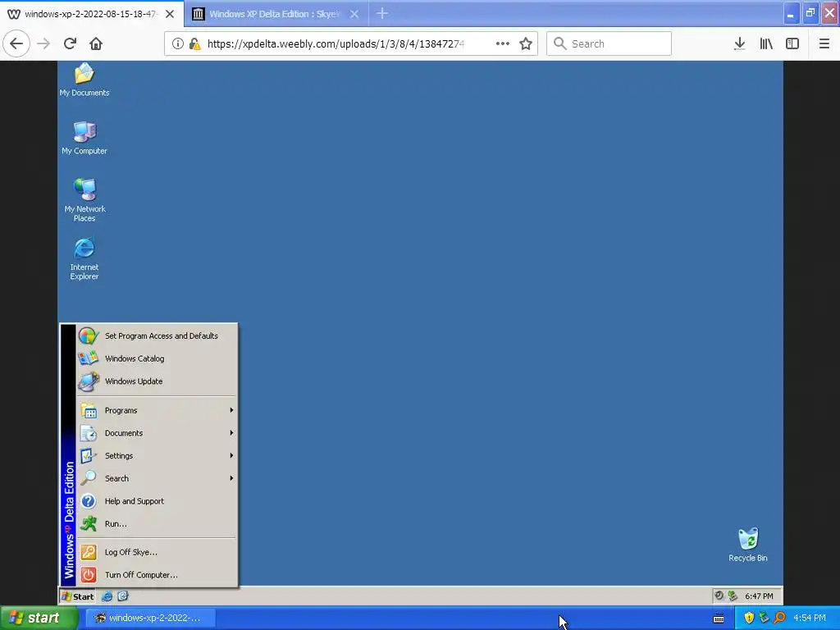The width and height of the screenshot is (840, 630).
Task: Click the outer tray network icon
Action: point(764,619)
